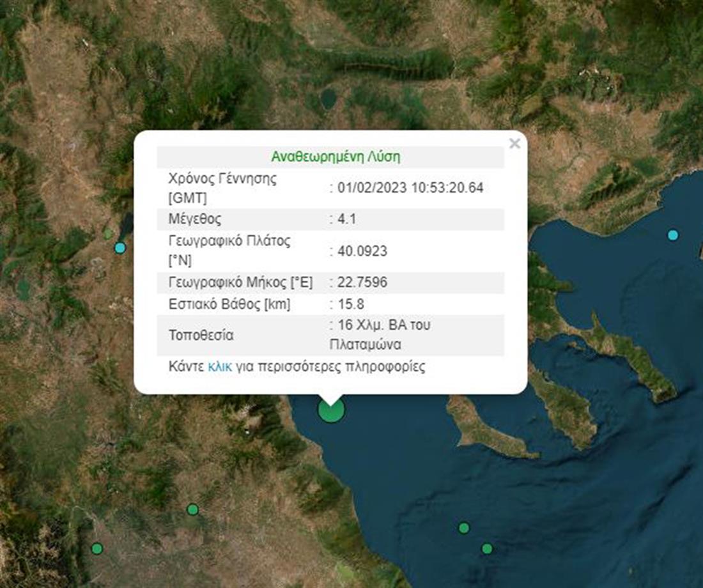
Task: Close the earthquake info popup
Action: pos(514,144)
